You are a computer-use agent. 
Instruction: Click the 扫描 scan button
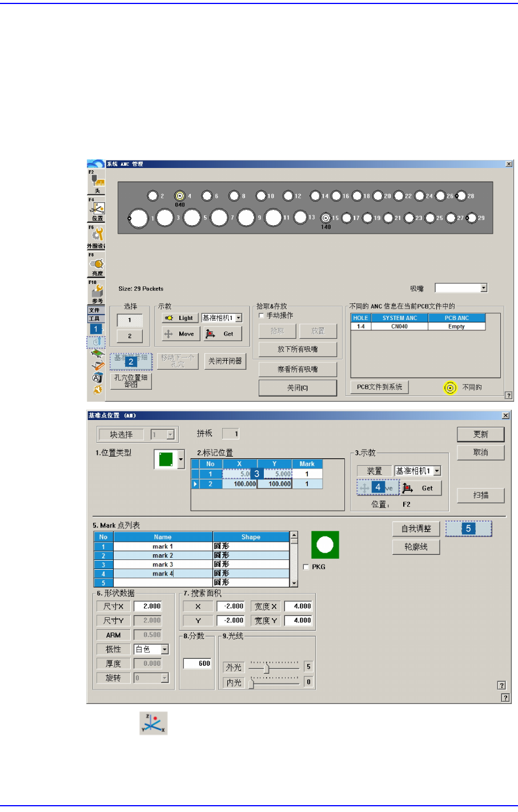(481, 495)
